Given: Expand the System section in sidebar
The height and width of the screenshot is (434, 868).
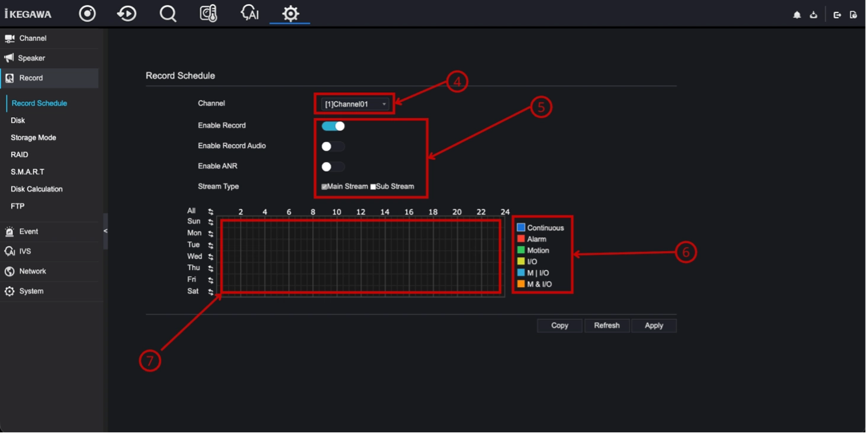Looking at the screenshot, I should [x=50, y=292].
